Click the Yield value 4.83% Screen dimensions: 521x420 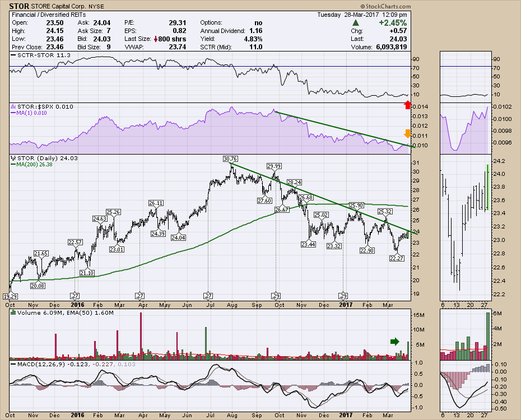coord(253,39)
